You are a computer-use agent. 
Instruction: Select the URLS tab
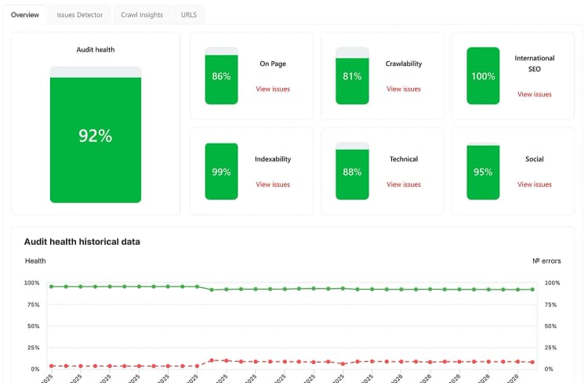189,15
